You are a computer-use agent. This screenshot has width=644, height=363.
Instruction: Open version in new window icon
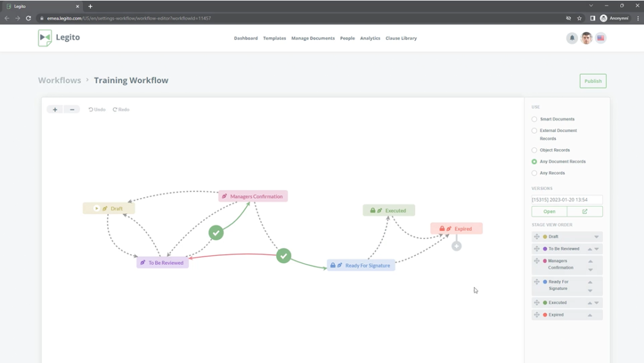click(585, 211)
